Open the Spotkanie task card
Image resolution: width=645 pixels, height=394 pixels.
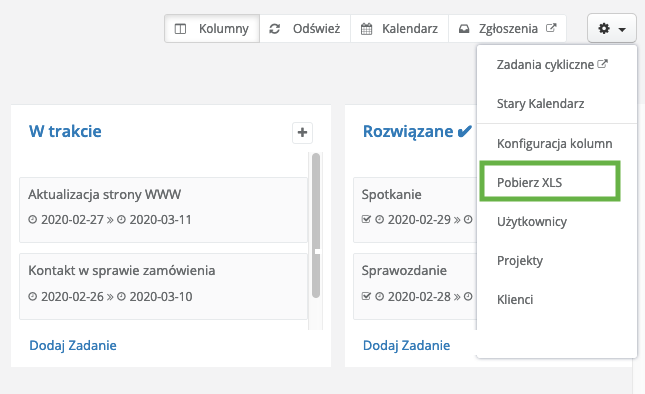(x=415, y=210)
